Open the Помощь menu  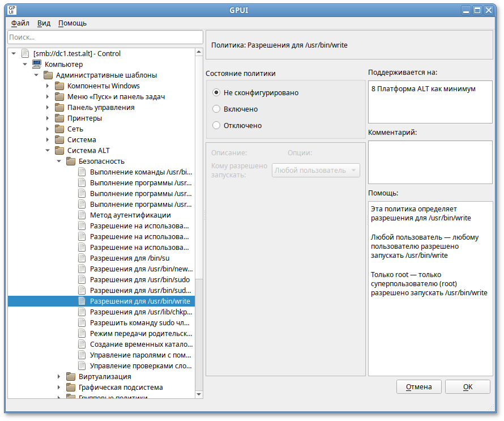[72, 23]
